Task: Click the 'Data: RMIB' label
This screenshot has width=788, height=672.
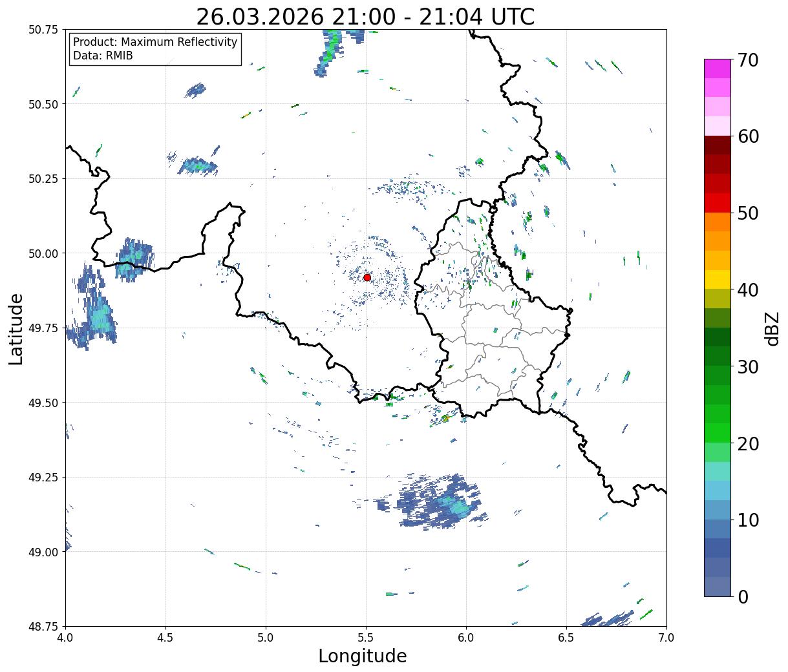Action: click(103, 56)
